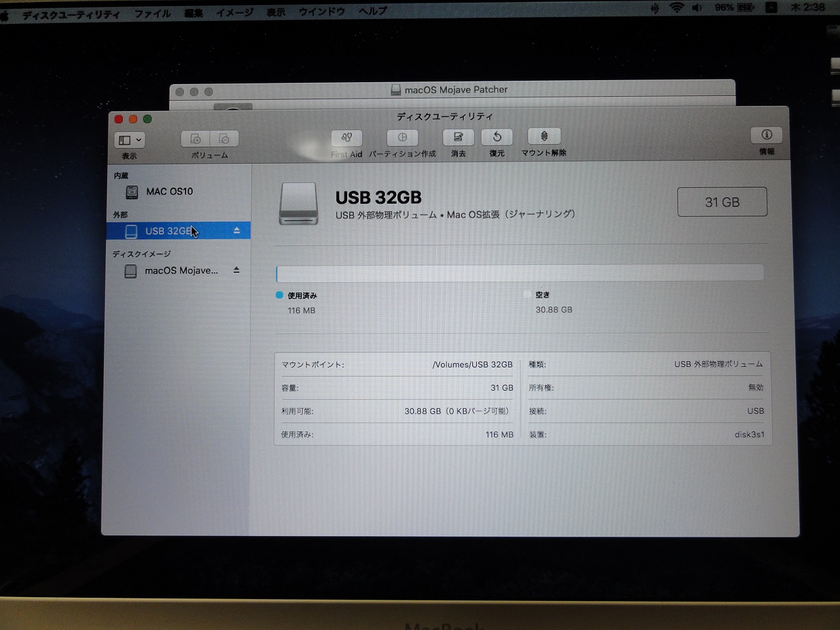Click the 30.88 GB available value in table
Viewport: 840px width, 630px height.
(457, 411)
